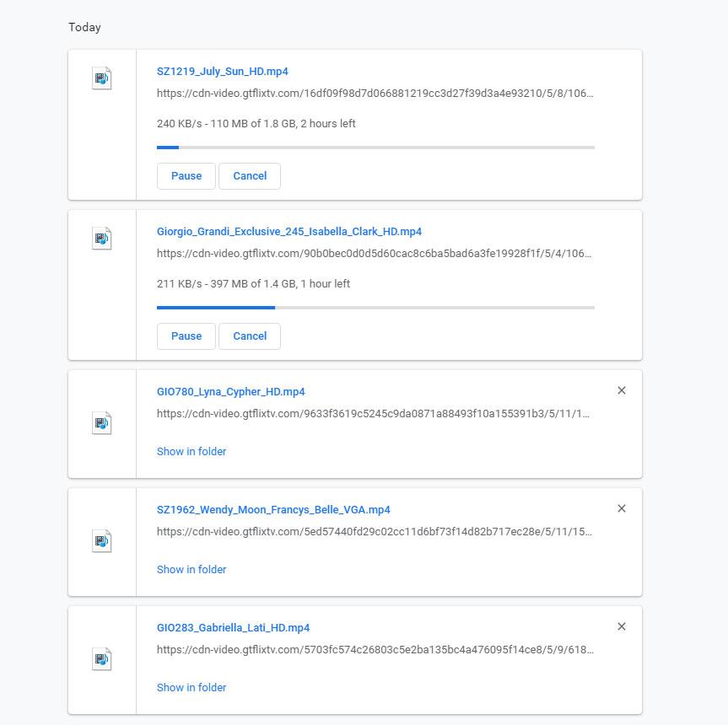Remove GIO283_Gabriella_Lati_HD.mp4 from the list
This screenshot has height=725, width=728.
pyautogui.click(x=622, y=626)
